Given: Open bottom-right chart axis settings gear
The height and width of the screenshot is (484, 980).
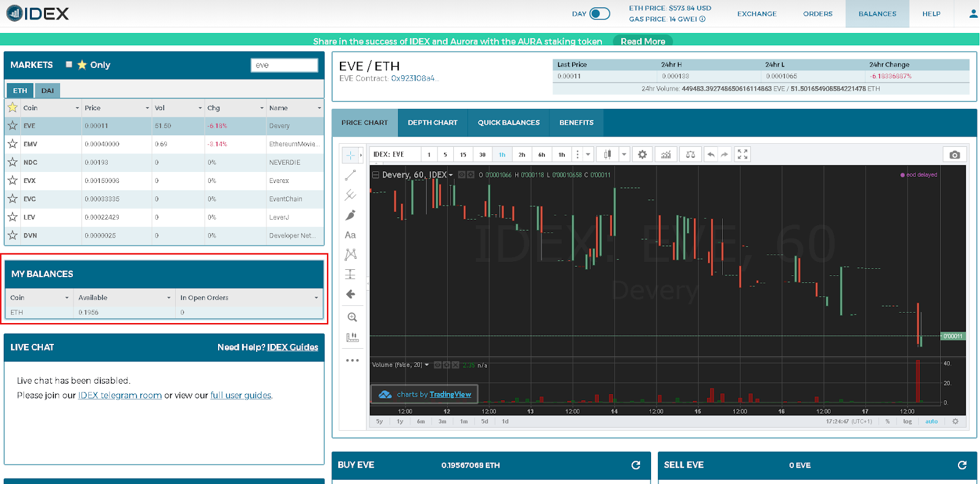Looking at the screenshot, I should click(955, 422).
